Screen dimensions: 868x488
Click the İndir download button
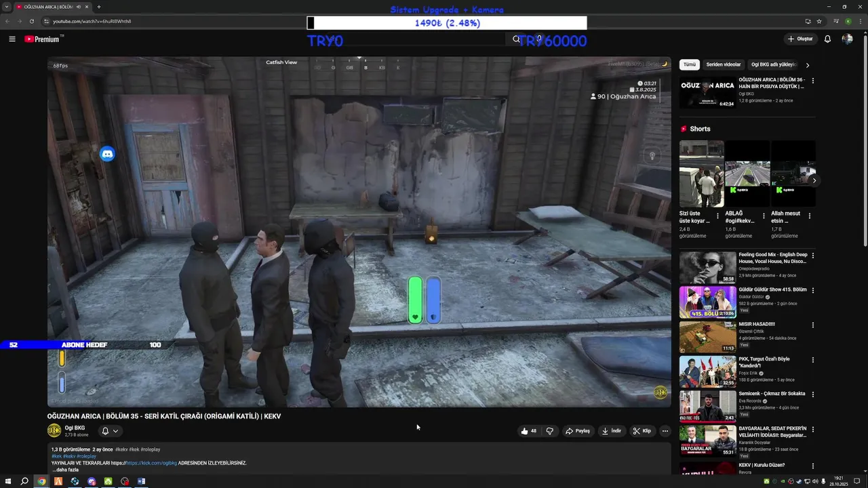611,430
